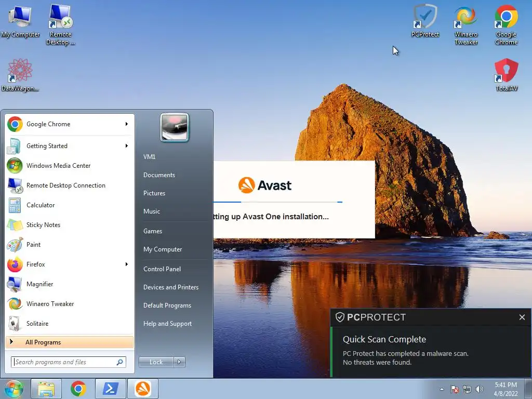Open Sticky Notes
This screenshot has width=532, height=399.
[70, 224]
